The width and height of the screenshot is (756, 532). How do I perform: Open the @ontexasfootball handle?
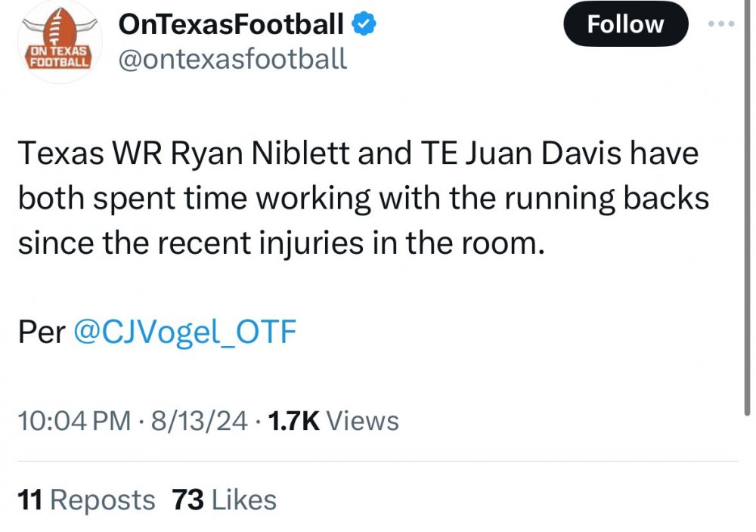coord(233,59)
